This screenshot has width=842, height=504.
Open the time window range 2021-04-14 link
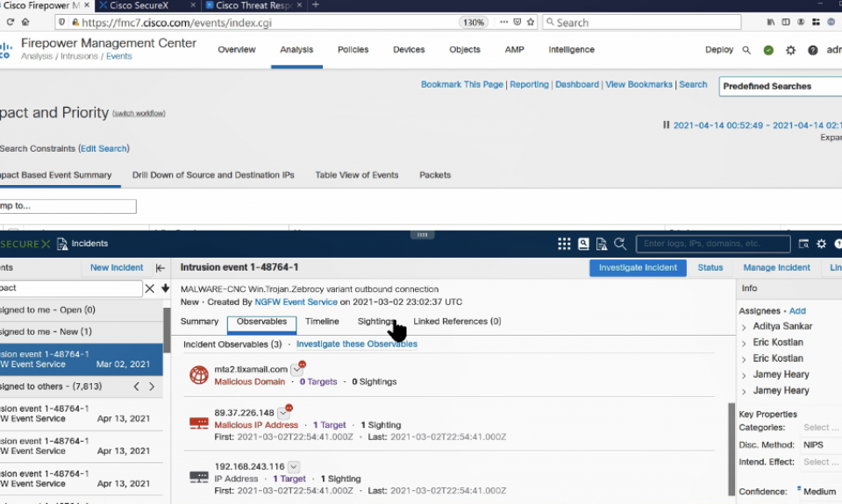(x=757, y=125)
